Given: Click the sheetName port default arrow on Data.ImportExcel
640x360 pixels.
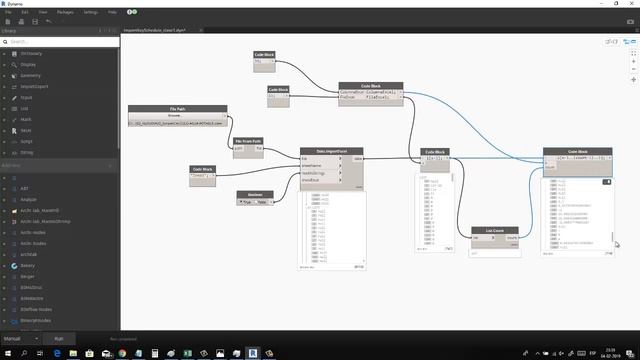Looking at the screenshot, I should (340, 166).
